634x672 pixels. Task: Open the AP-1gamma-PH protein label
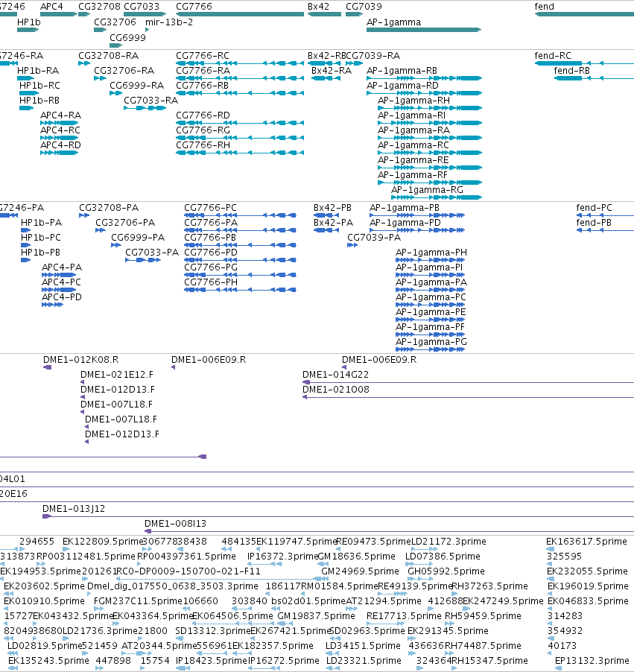coord(431,253)
